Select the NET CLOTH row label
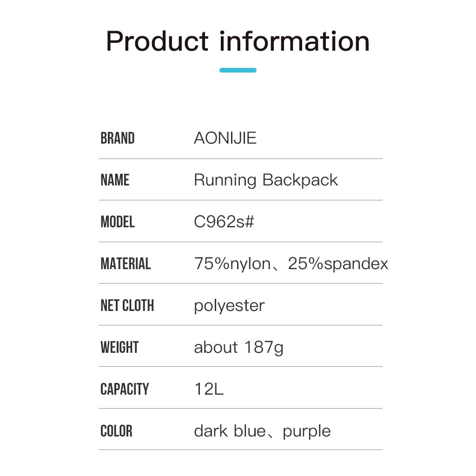Viewport: 476px width, 476px height. 127,305
